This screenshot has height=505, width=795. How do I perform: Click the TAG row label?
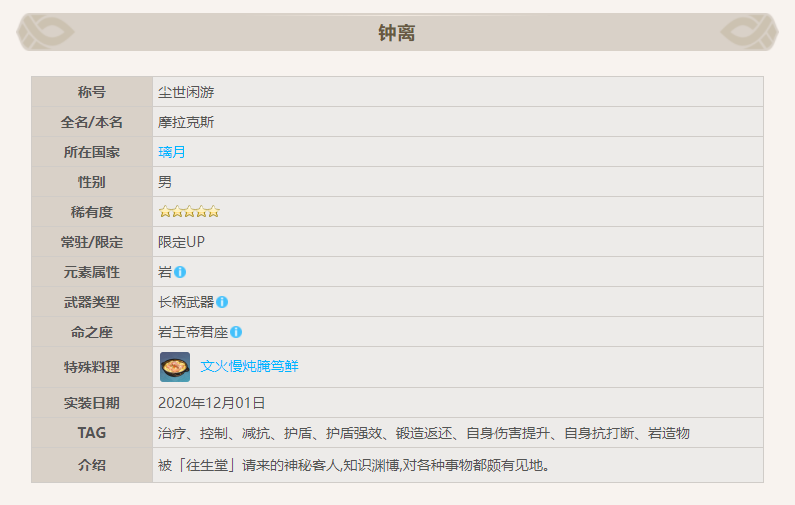pos(92,433)
